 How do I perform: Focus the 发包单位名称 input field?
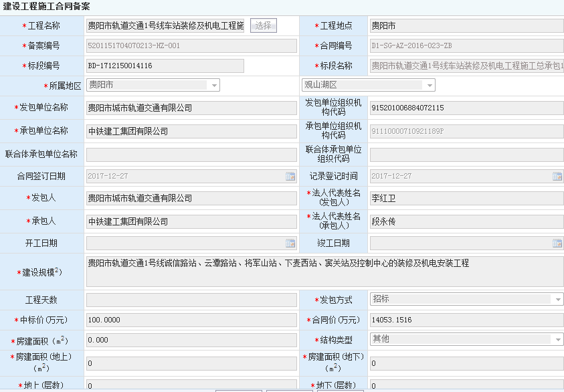pos(191,108)
